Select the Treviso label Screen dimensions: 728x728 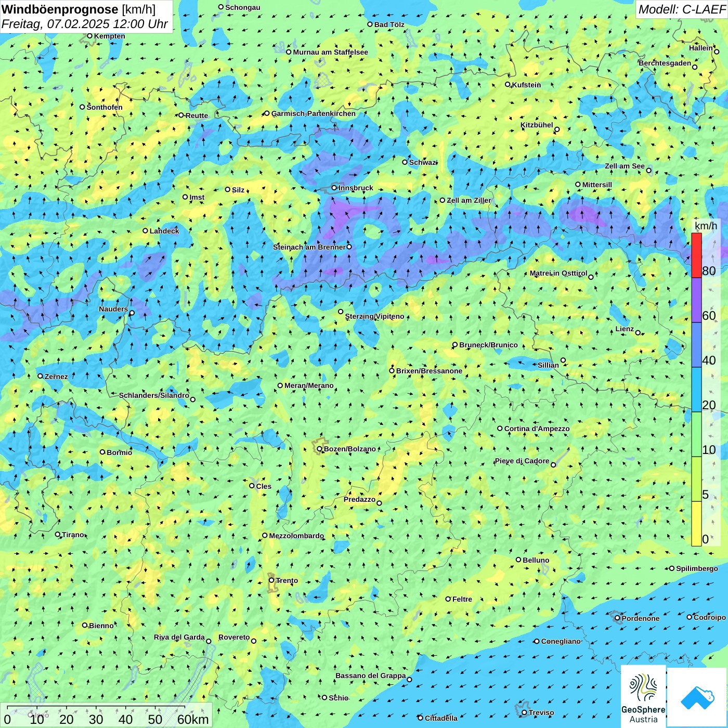coord(541,712)
